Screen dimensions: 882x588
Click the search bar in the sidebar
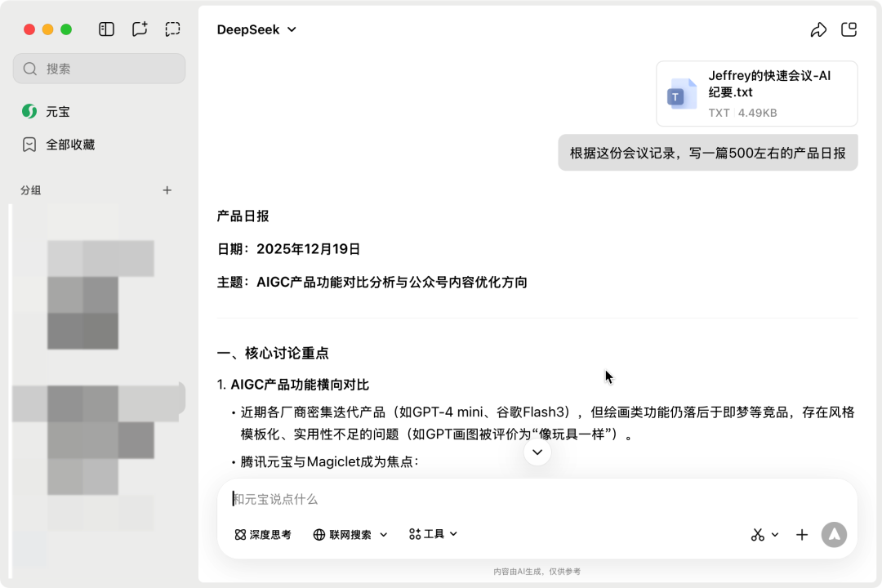pyautogui.click(x=98, y=69)
